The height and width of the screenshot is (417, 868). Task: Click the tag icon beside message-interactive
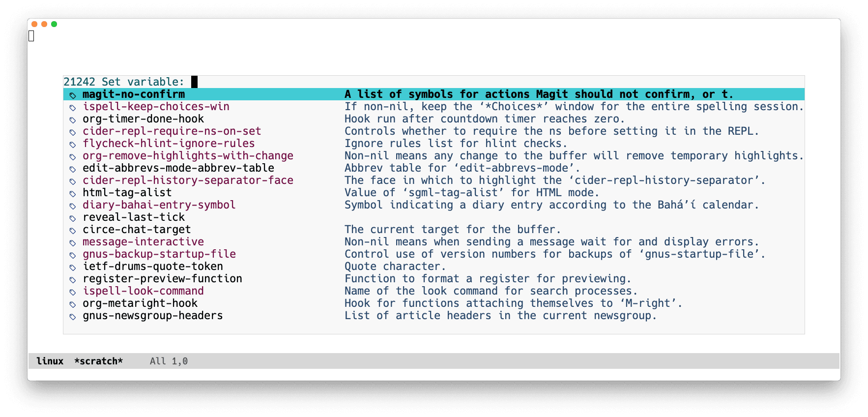(73, 242)
